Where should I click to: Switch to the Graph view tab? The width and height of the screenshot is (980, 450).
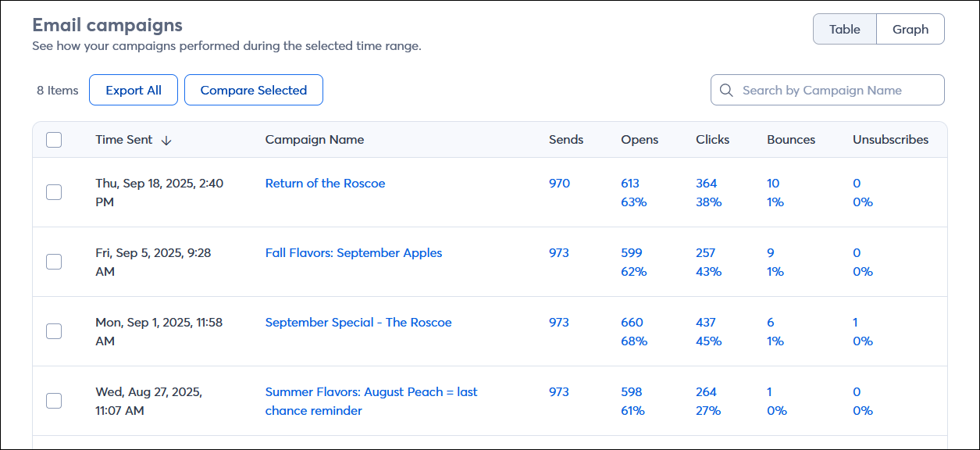(x=910, y=30)
